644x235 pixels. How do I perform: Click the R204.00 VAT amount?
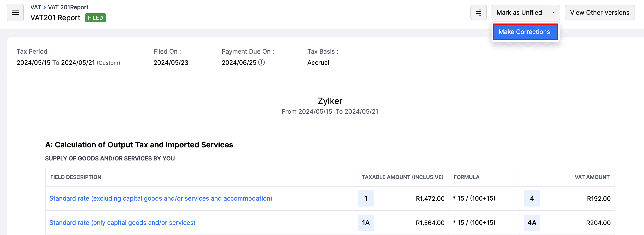click(598, 223)
